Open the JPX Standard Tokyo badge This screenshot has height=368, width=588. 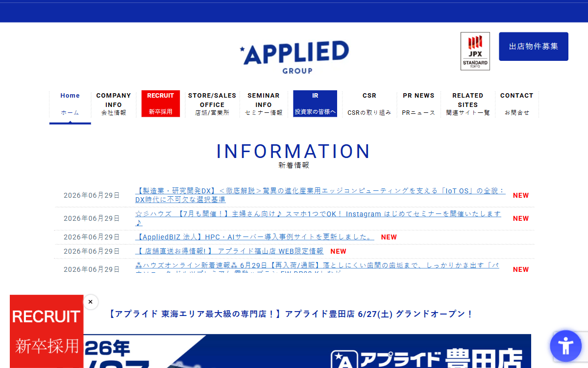click(x=475, y=51)
